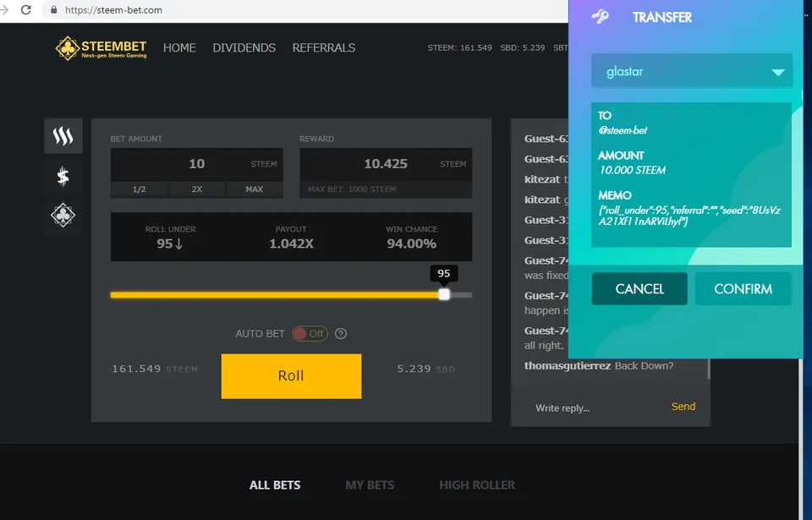Switch to HIGH ROLLER tab
The height and width of the screenshot is (520, 812).
tap(477, 485)
